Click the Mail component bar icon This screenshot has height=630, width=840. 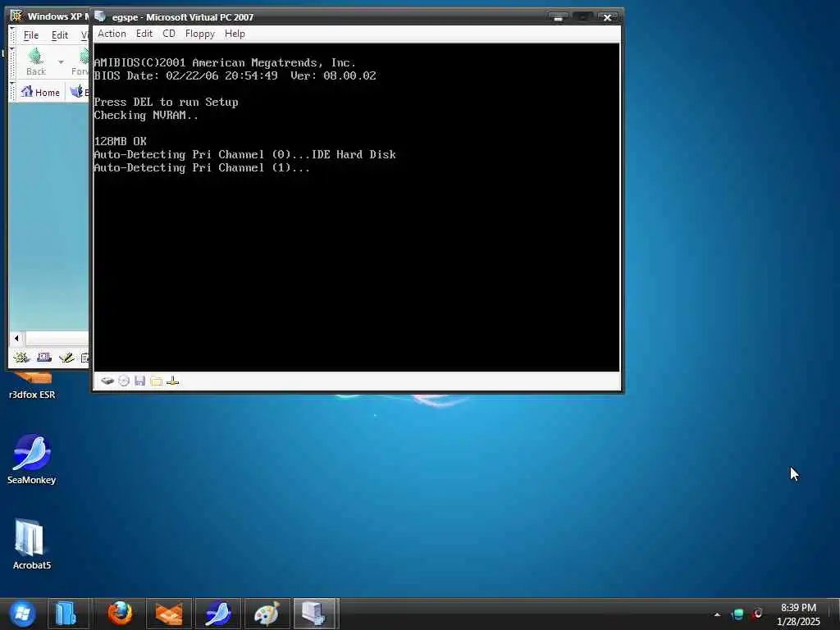[44, 358]
